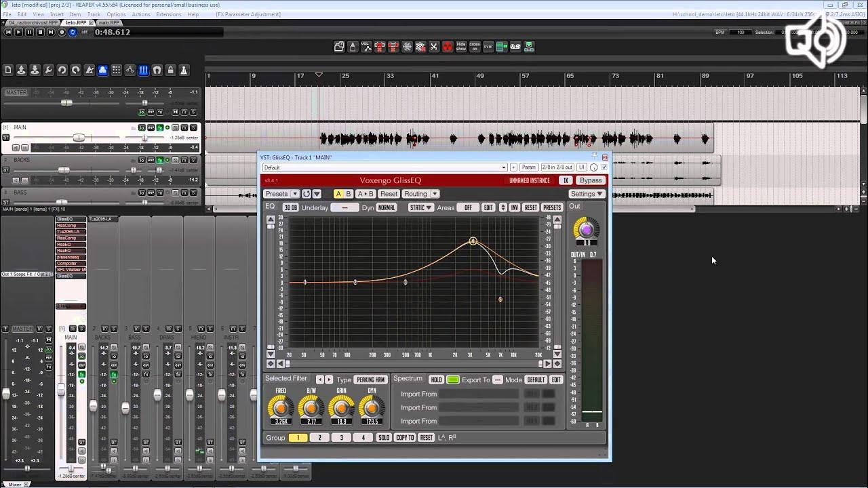Toggle the grid lines toolbar icon

point(117,70)
